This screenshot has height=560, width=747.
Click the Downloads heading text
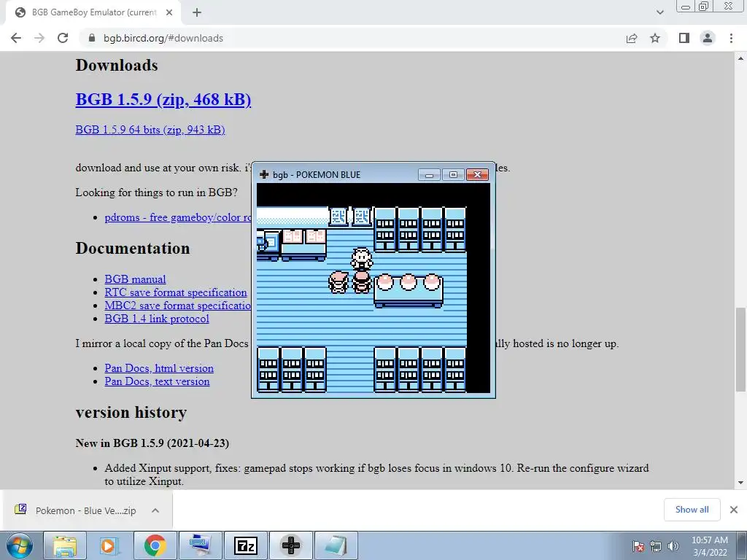coord(117,65)
